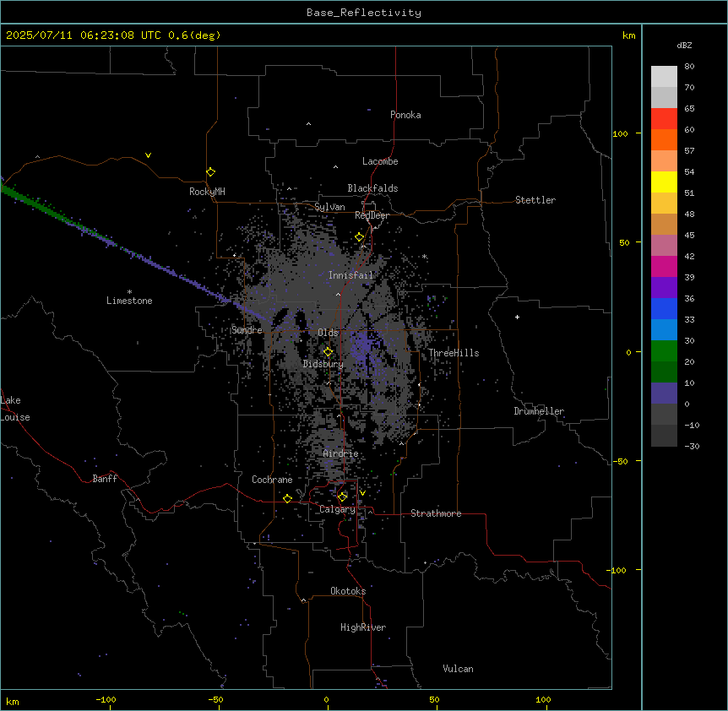The image size is (728, 711).
Task: Click the Sundre label
Action: [247, 330]
